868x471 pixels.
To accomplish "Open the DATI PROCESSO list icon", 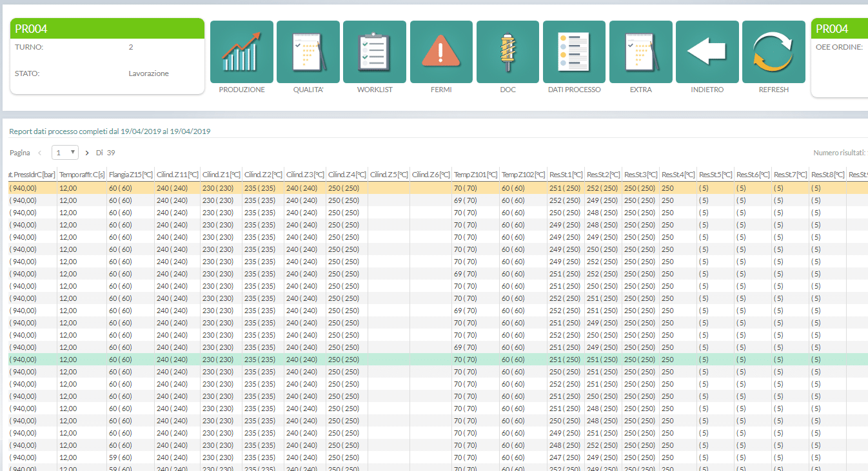I will click(574, 52).
